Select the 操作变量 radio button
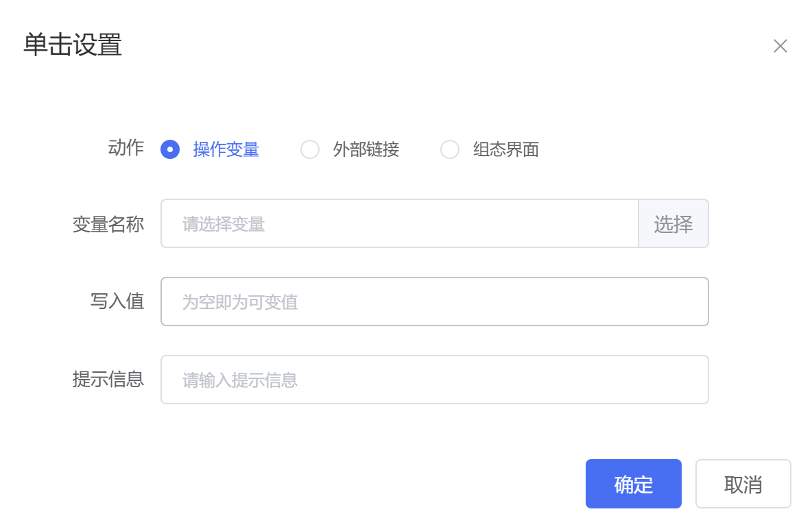The height and width of the screenshot is (529, 812). pyautogui.click(x=170, y=149)
